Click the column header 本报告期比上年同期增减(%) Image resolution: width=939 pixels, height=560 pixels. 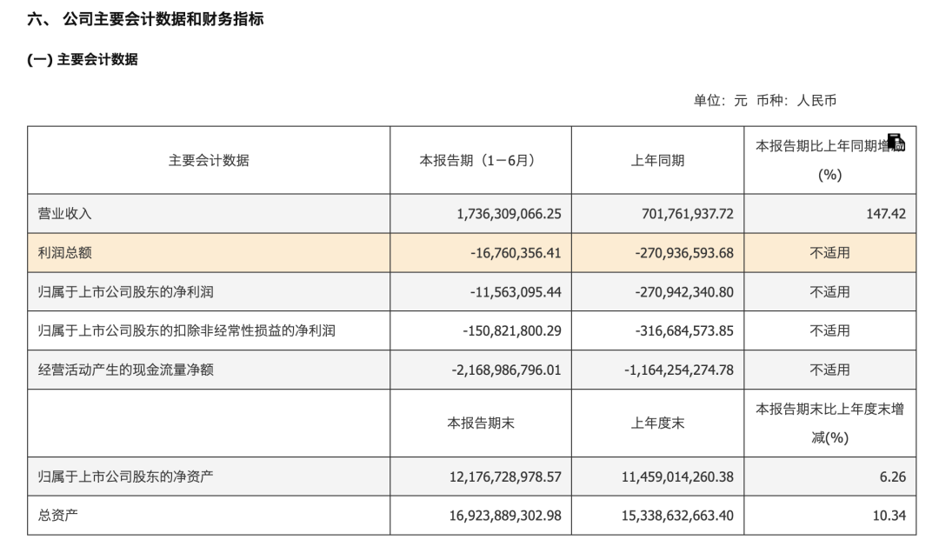830,160
